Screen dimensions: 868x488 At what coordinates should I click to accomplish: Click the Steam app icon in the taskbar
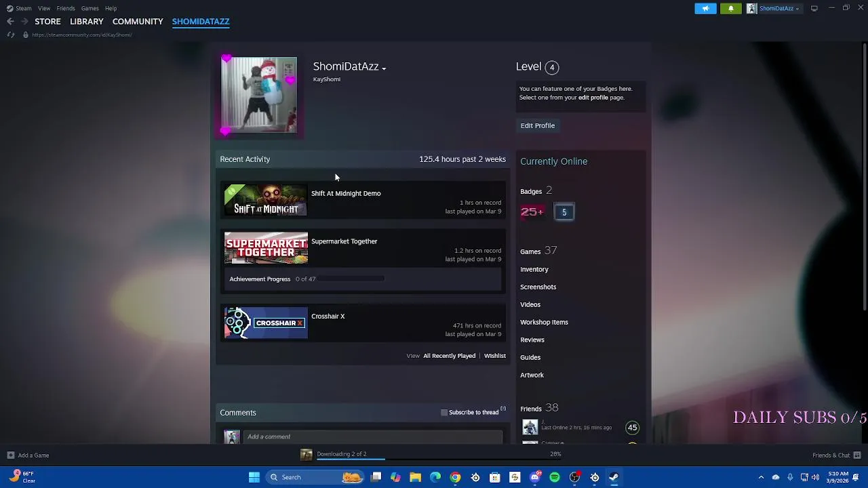point(614,477)
